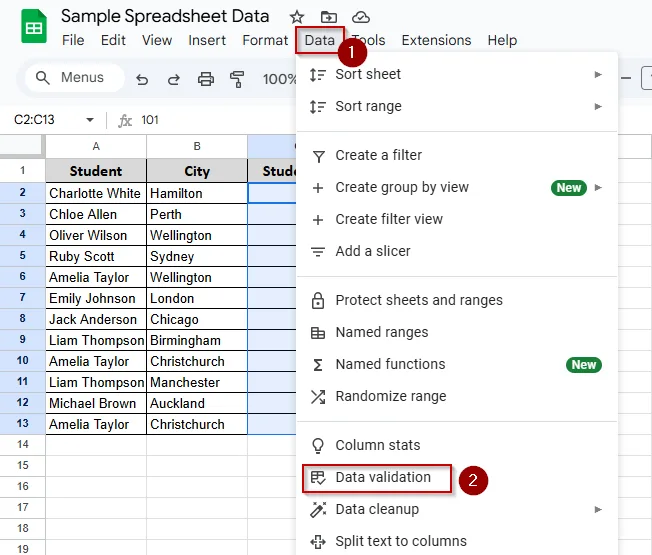Click the lock icon for Protect sheets

pos(318,301)
